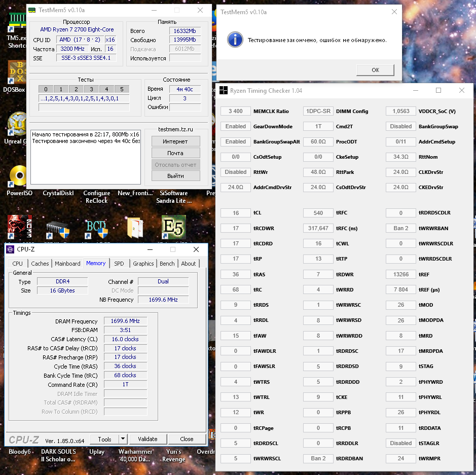Open the SPD tab in CPU-Z
This screenshot has width=476, height=475.
119,264
